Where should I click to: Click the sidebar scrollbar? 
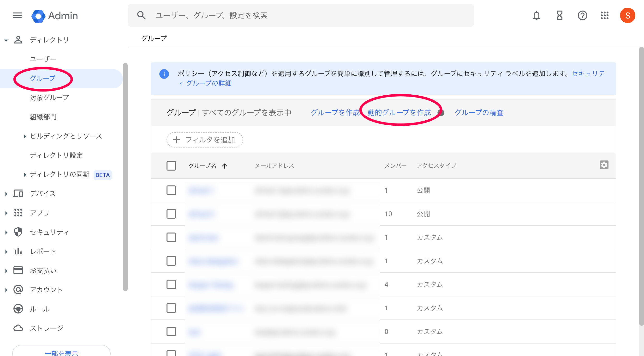(125, 177)
